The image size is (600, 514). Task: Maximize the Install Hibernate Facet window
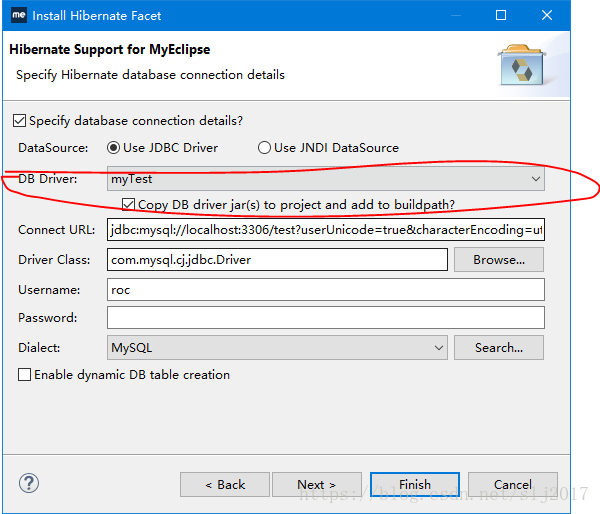pyautogui.click(x=501, y=15)
